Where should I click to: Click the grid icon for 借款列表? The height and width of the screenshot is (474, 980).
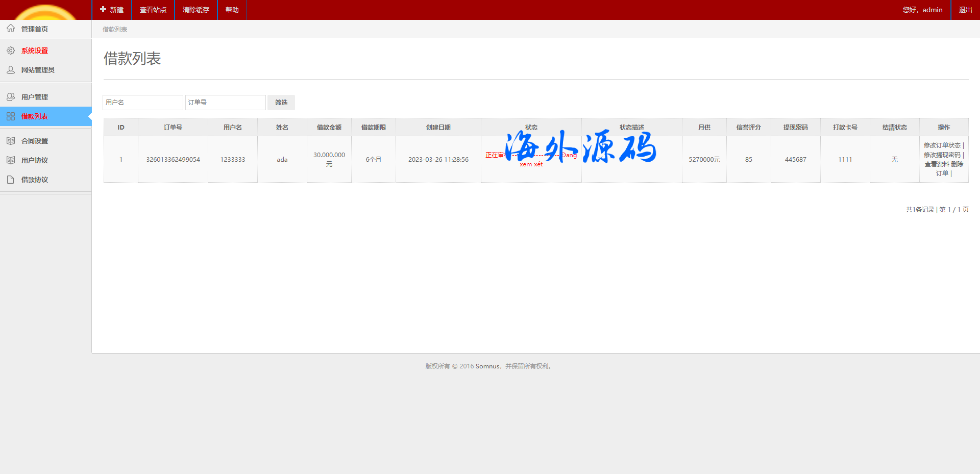point(11,116)
